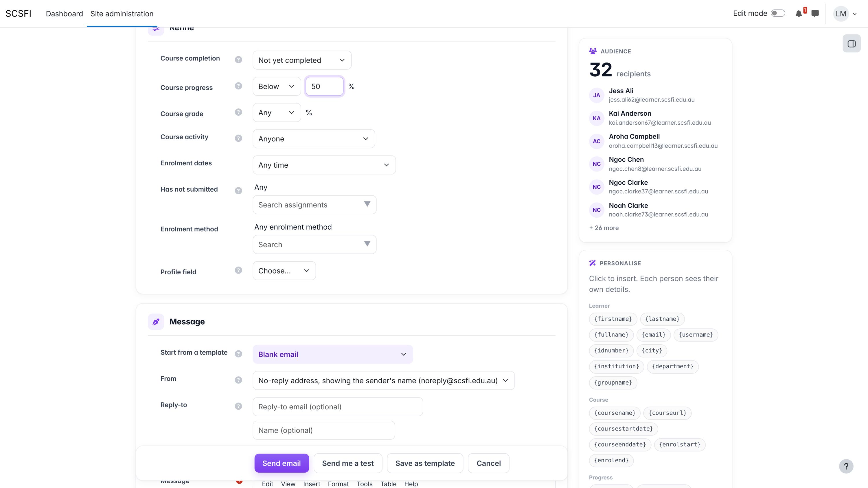The image size is (868, 488).
Task: Open the help question mark button at bottom right
Action: coord(846,466)
